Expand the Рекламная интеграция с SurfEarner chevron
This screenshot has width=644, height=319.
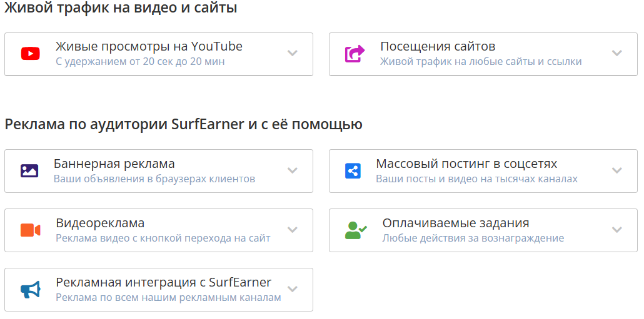(292, 289)
